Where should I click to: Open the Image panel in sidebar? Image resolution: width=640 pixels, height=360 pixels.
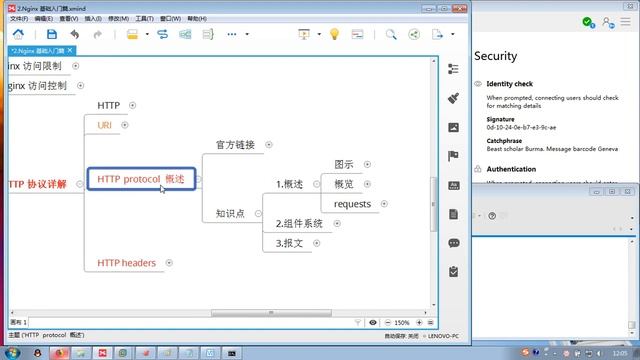[453, 127]
